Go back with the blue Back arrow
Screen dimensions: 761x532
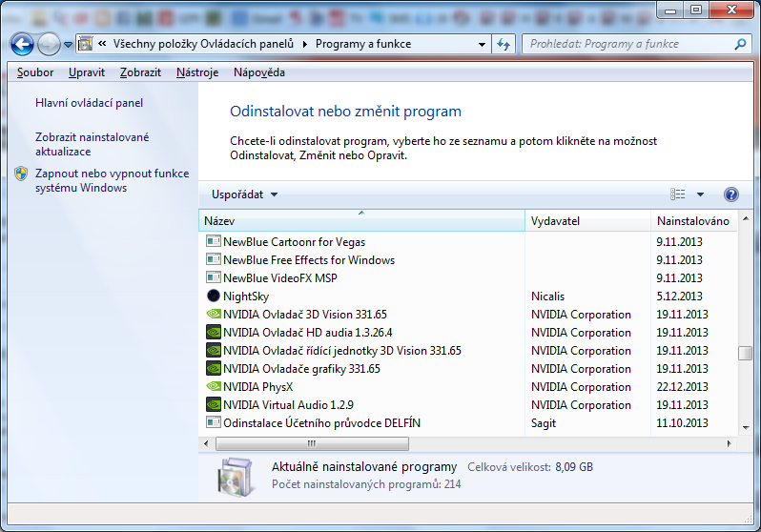22,45
